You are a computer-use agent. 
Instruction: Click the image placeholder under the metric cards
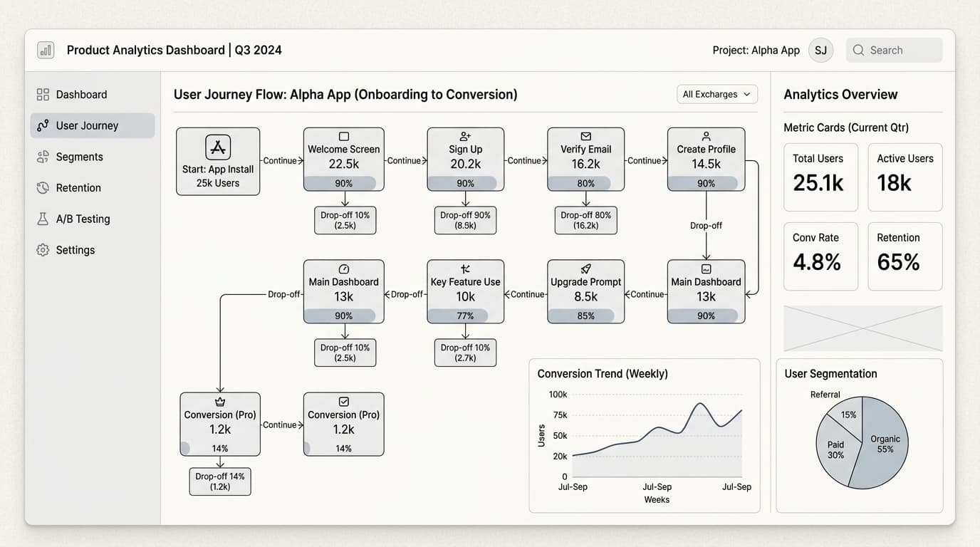[863, 328]
